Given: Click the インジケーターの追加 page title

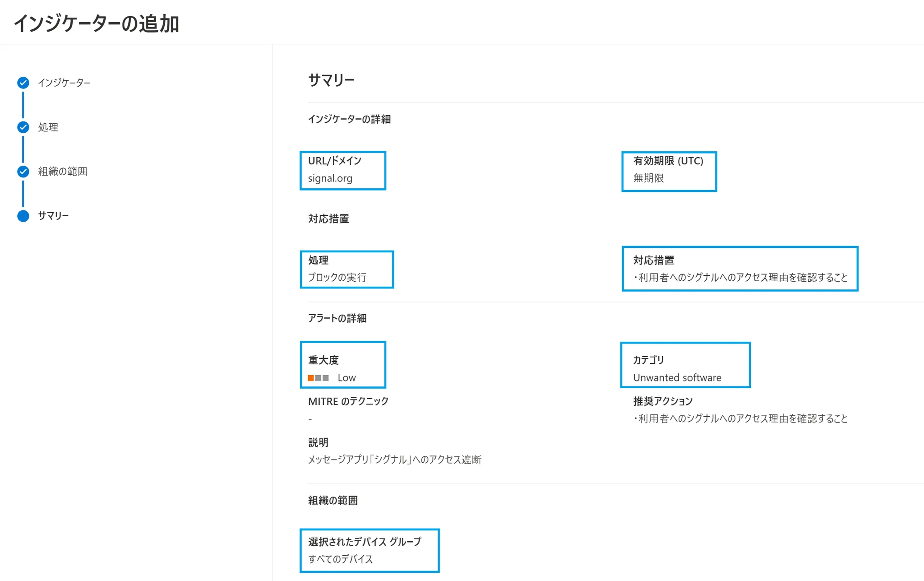Looking at the screenshot, I should pos(97,23).
